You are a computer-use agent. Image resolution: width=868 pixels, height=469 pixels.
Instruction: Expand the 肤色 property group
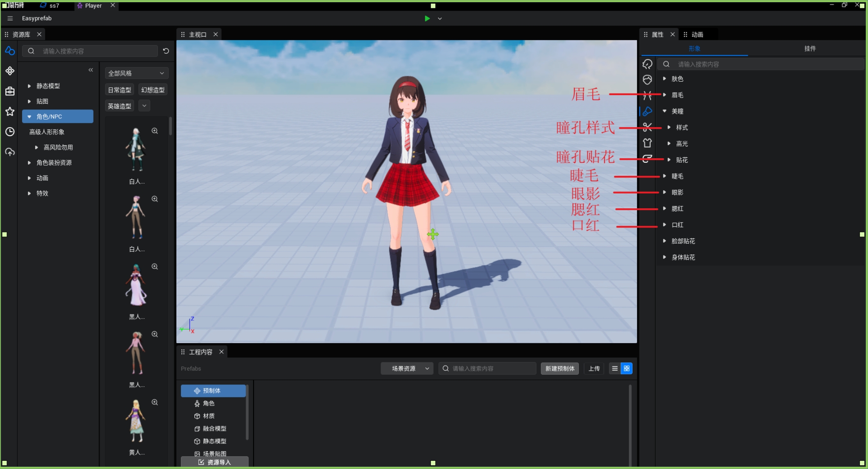click(x=665, y=79)
